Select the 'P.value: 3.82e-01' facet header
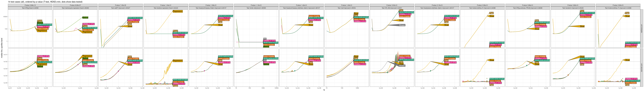The height and width of the screenshot is (92, 644). pyautogui.click(x=573, y=5)
